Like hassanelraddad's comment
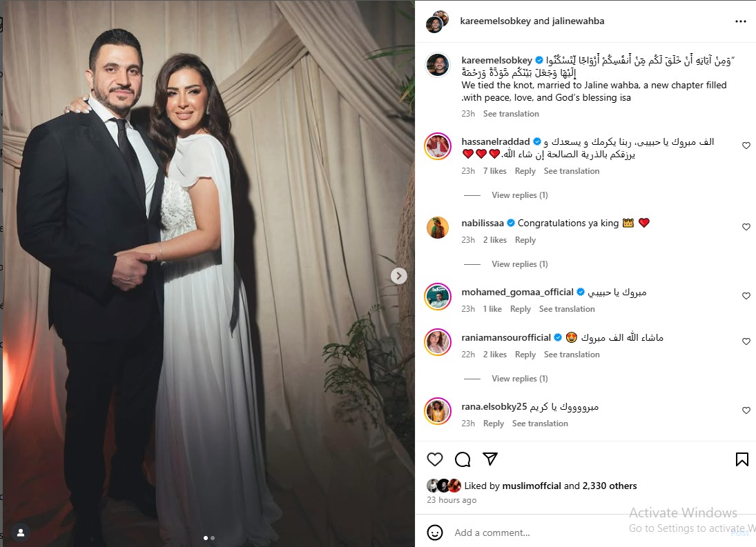This screenshot has width=756, height=547. pyautogui.click(x=746, y=146)
